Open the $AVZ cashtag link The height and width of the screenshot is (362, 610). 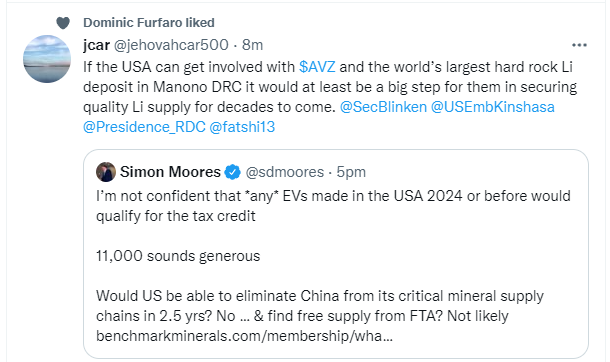(x=317, y=67)
